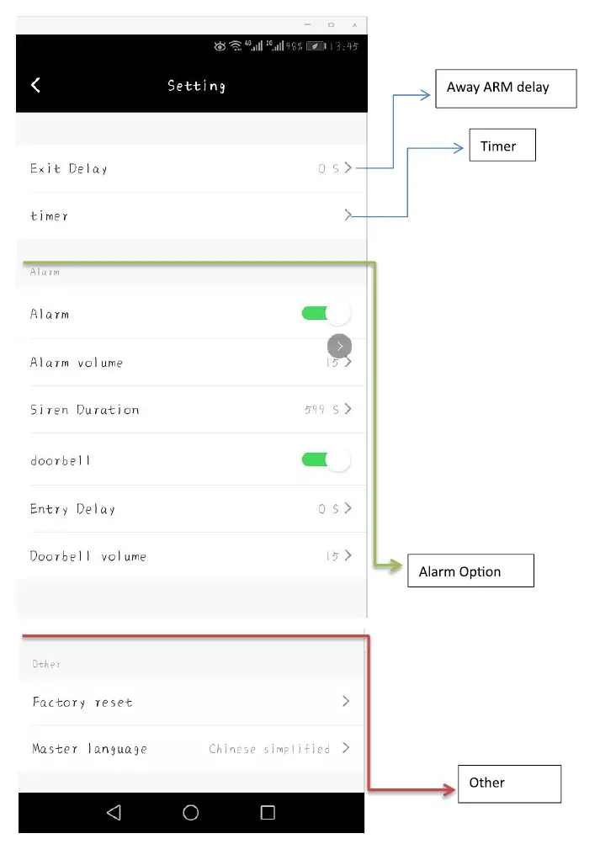Adjust Doorbell volume value
The width and height of the screenshot is (616, 844).
click(348, 556)
